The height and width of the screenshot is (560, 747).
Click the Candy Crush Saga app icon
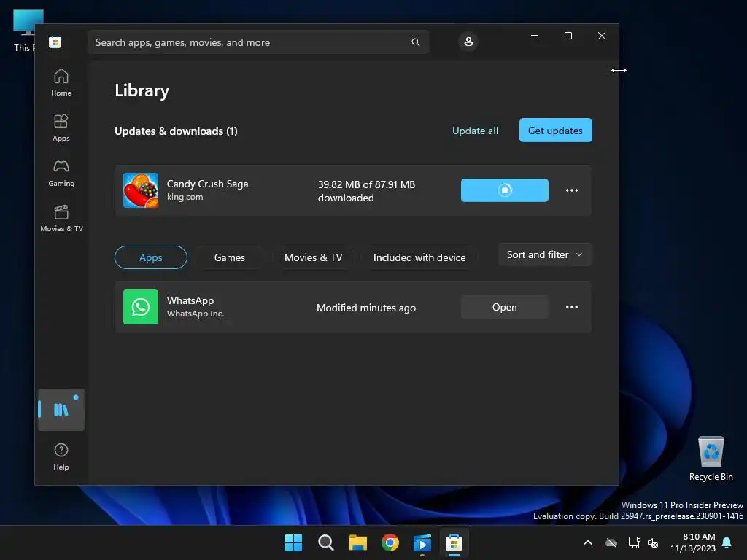click(141, 190)
